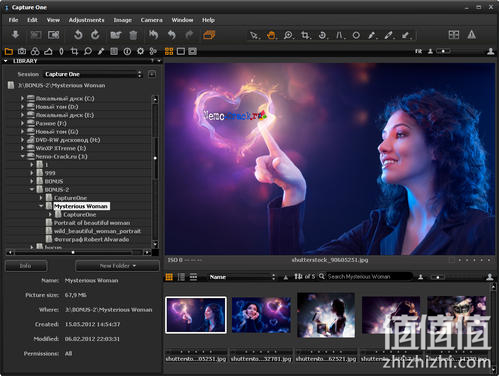This screenshot has height=376, width=499.
Task: Select the pointer Select cursor tool
Action: (x=255, y=35)
